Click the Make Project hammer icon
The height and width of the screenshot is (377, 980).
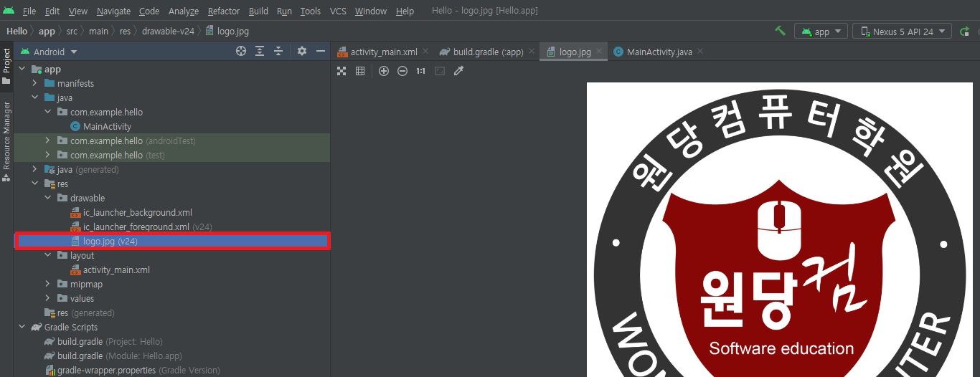780,31
